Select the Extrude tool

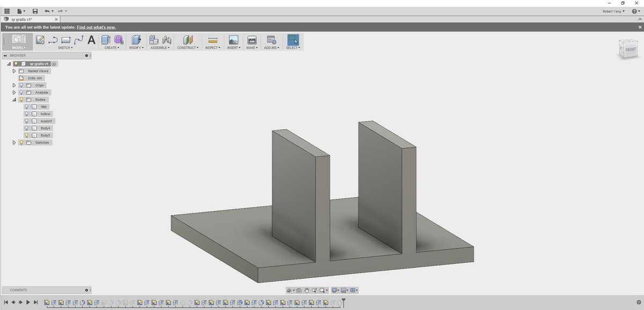[106, 40]
